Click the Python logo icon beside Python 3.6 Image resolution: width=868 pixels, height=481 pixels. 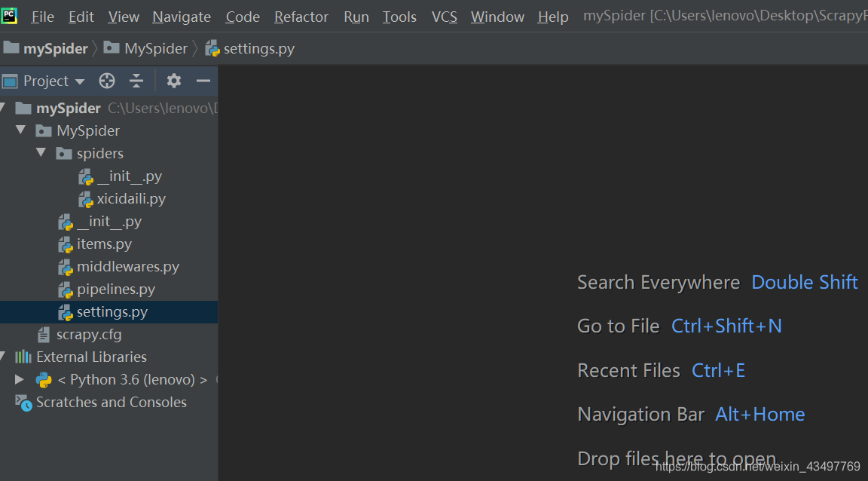44,380
